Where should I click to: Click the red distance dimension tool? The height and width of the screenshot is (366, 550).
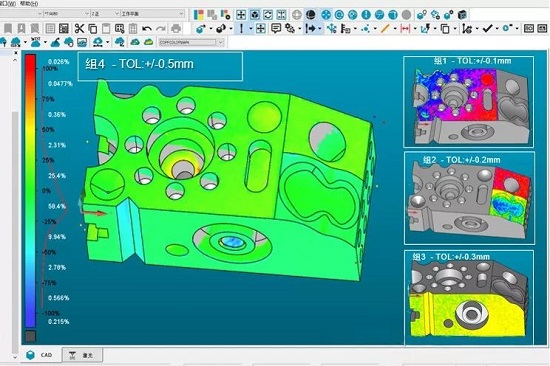tap(405, 28)
